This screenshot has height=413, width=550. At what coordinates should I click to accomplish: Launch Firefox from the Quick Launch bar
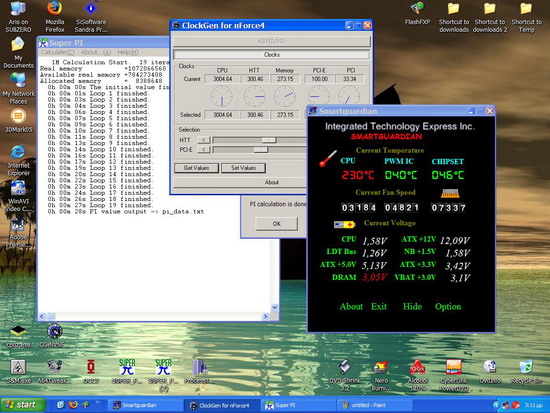pyautogui.click(x=73, y=405)
